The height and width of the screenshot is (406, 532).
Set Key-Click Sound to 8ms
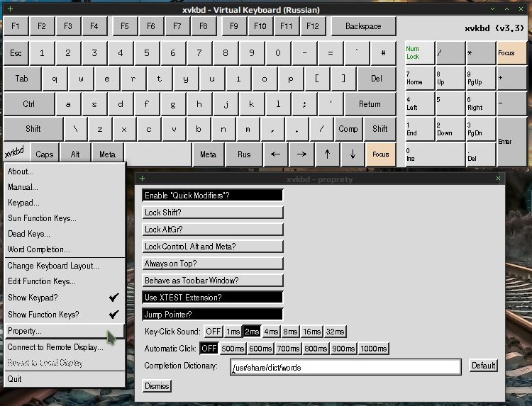pyautogui.click(x=290, y=332)
